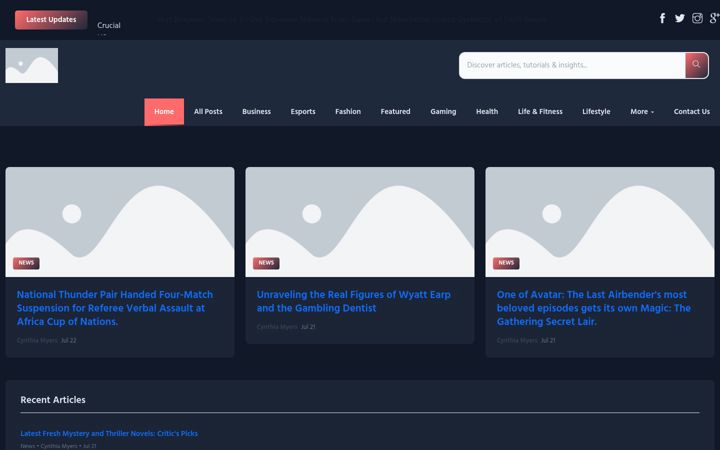Image resolution: width=720 pixels, height=450 pixels.
Task: Focus the Discover articles search field
Action: pyautogui.click(x=572, y=65)
